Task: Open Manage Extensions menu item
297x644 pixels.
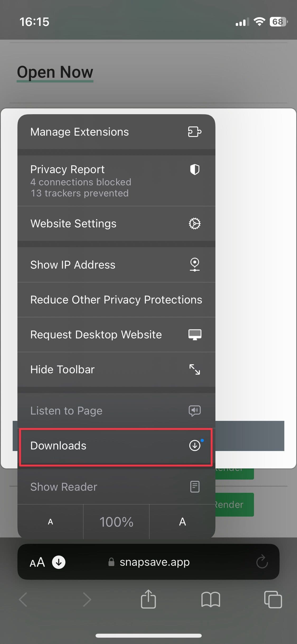Action: [116, 132]
